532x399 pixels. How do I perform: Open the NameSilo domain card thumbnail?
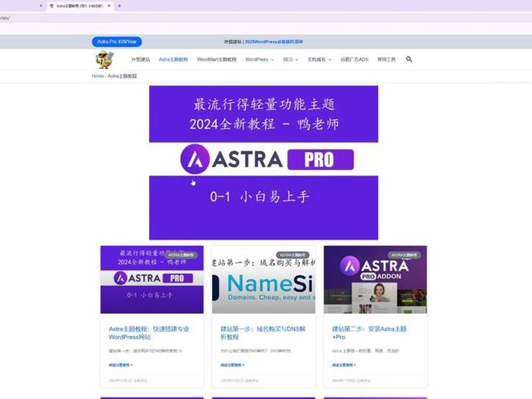click(x=263, y=279)
